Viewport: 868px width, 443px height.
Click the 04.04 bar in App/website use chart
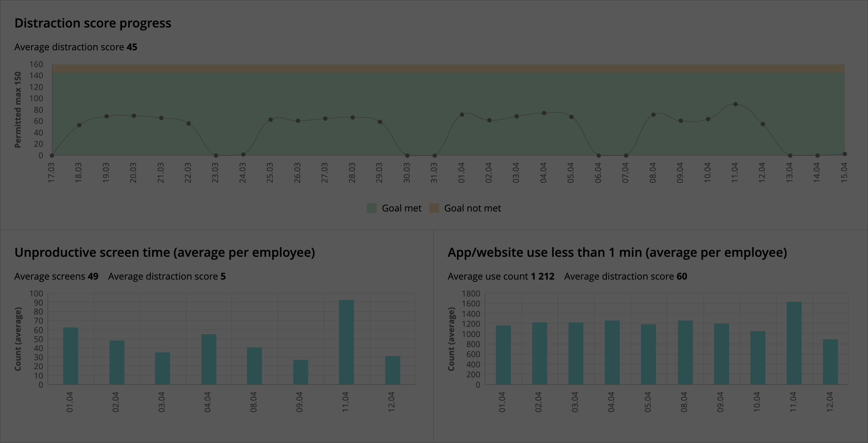click(612, 352)
